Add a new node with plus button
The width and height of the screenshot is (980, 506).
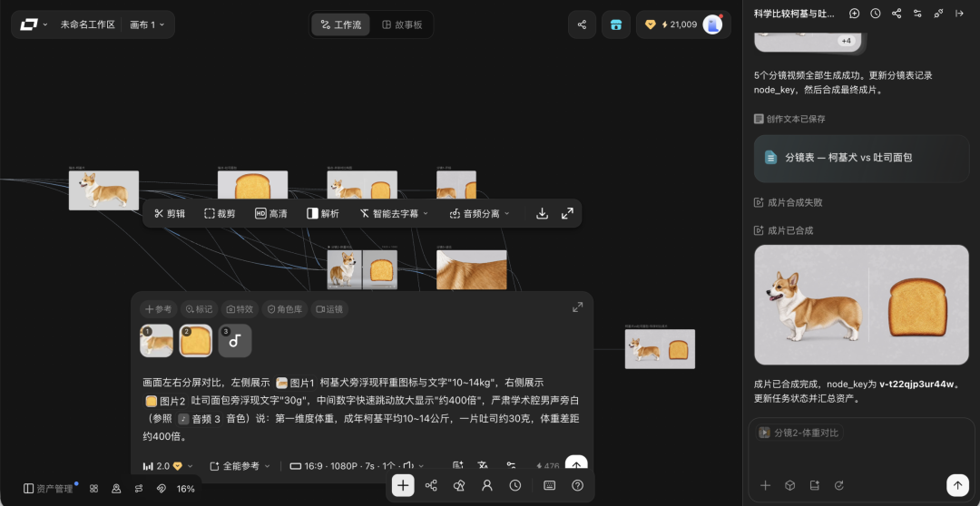[x=403, y=485]
